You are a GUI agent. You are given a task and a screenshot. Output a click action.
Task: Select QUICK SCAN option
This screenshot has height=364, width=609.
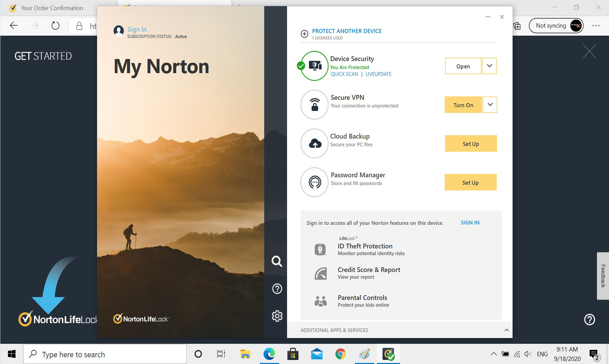[x=344, y=74]
